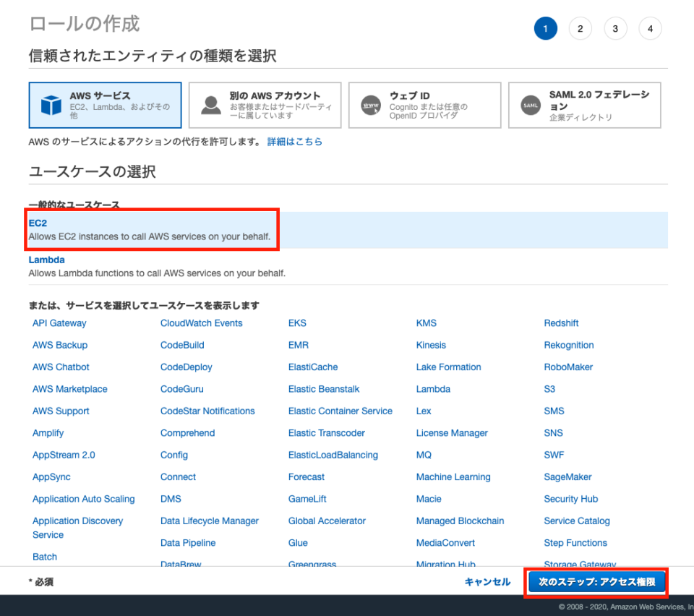Select the Connect service
694x616 pixels.
point(178,477)
